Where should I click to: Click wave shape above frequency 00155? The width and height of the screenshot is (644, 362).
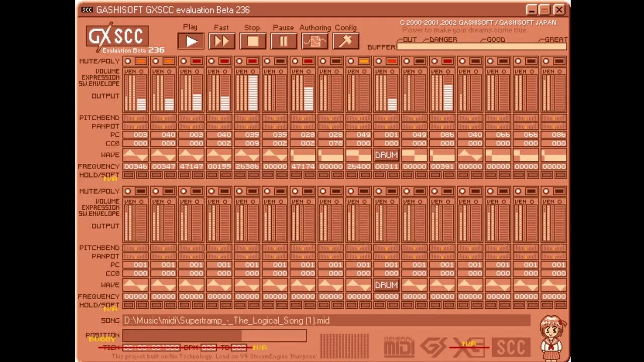click(219, 155)
